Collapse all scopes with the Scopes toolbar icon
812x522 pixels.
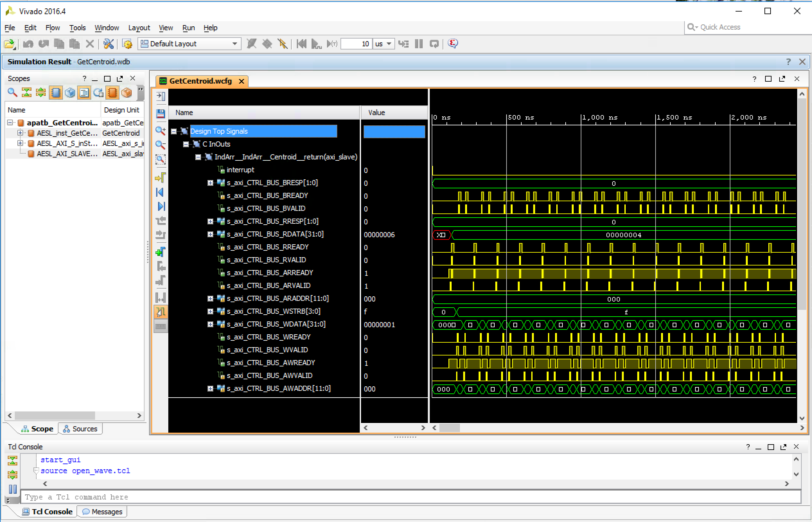click(x=26, y=92)
